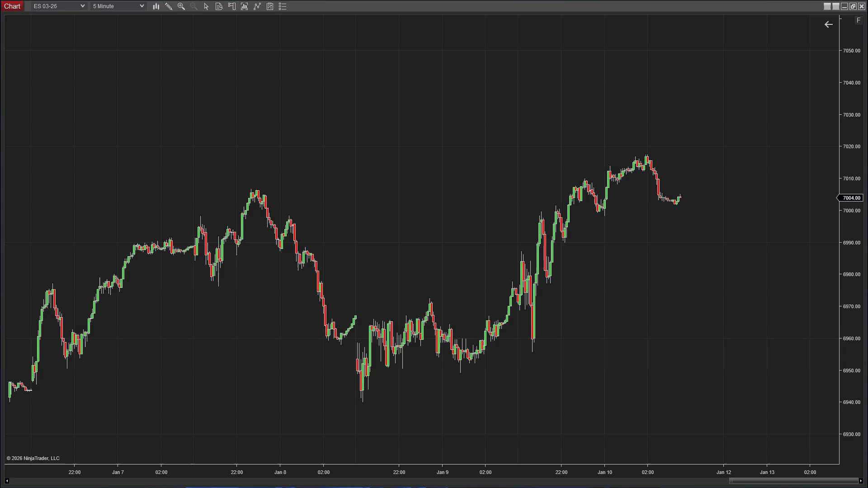Open the chart style bars icon
Screen dimensions: 868x488
click(x=156, y=6)
